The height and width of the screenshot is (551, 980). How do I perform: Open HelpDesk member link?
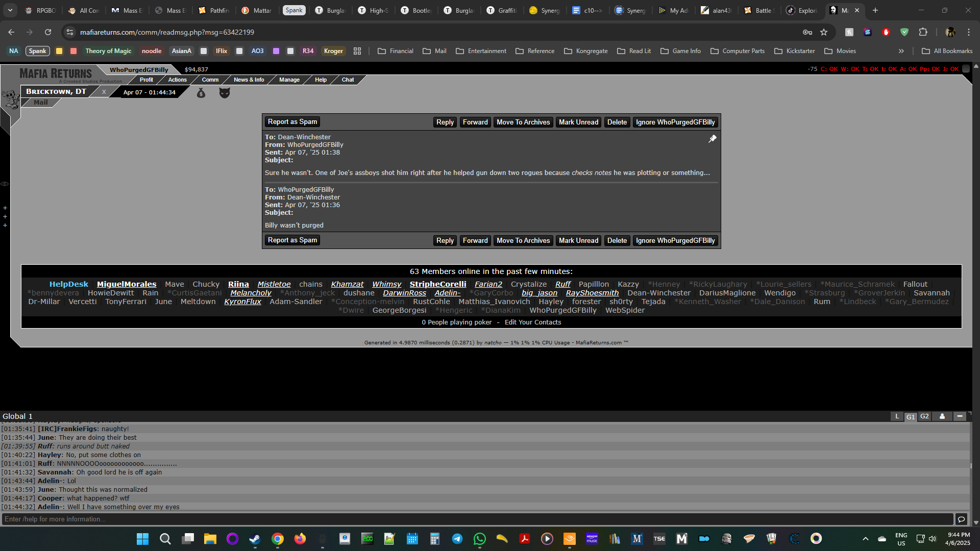(x=69, y=284)
